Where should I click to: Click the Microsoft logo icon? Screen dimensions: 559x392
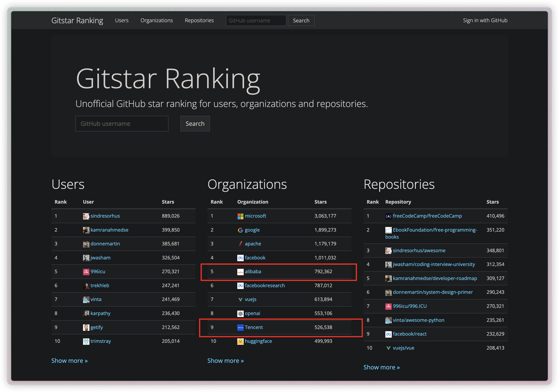[x=240, y=216]
